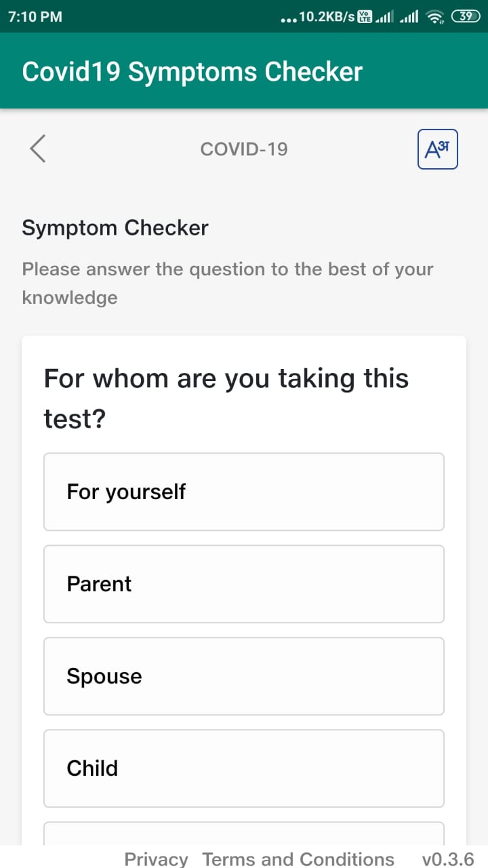Screen dimensions: 488x868
Task: Tap the second signal strength icon
Action: [409, 17]
